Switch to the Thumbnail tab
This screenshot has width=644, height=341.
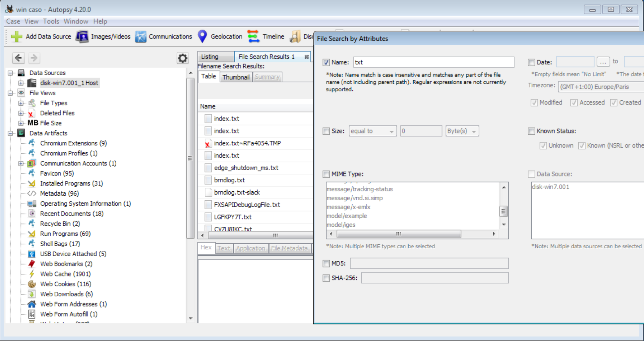click(x=236, y=77)
